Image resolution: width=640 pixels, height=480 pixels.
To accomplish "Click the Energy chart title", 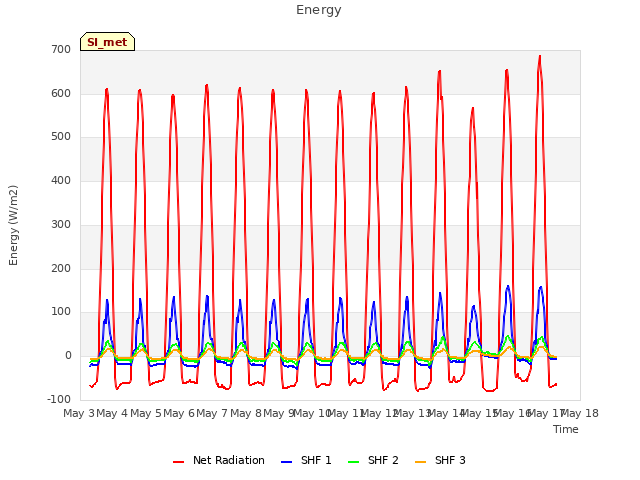I will click(x=319, y=10).
